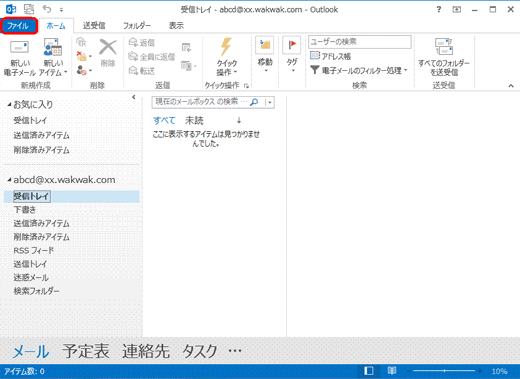Click the Outlook application icon
This screenshot has width=520, height=379.
click(11, 9)
